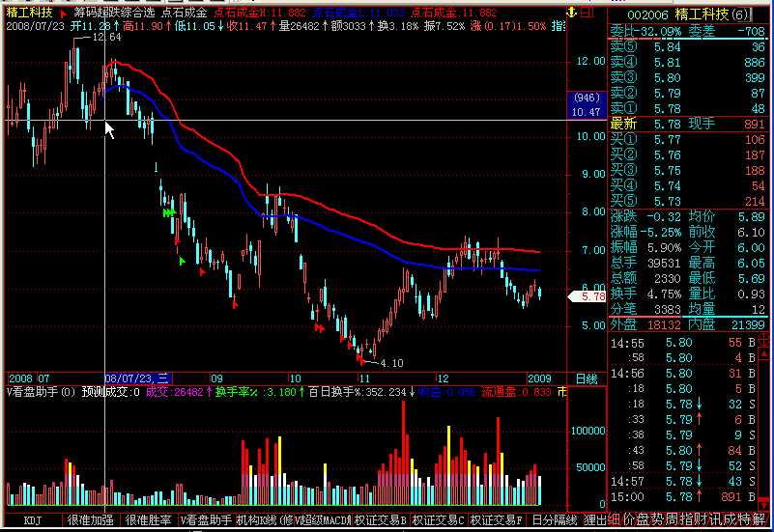Open the 机构K线 indicator tab
The width and height of the screenshot is (774, 532).
click(265, 520)
